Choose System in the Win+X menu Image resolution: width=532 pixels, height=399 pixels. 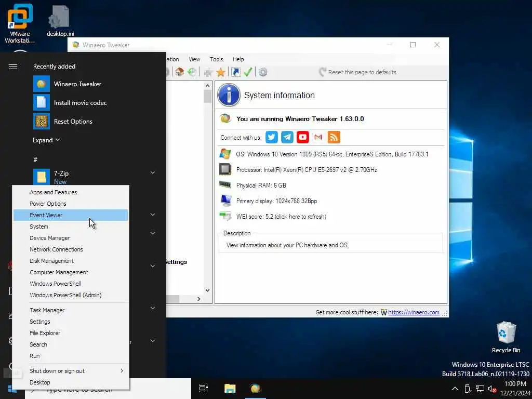pos(71,227)
